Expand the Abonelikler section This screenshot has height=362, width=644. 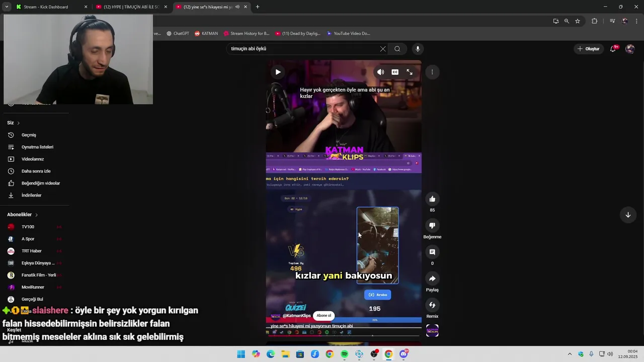coord(23,215)
